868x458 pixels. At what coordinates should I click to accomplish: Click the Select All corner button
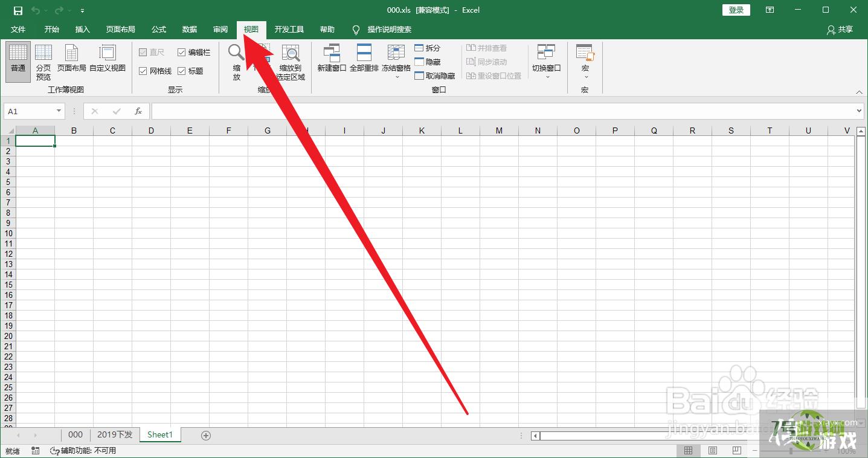click(x=8, y=131)
